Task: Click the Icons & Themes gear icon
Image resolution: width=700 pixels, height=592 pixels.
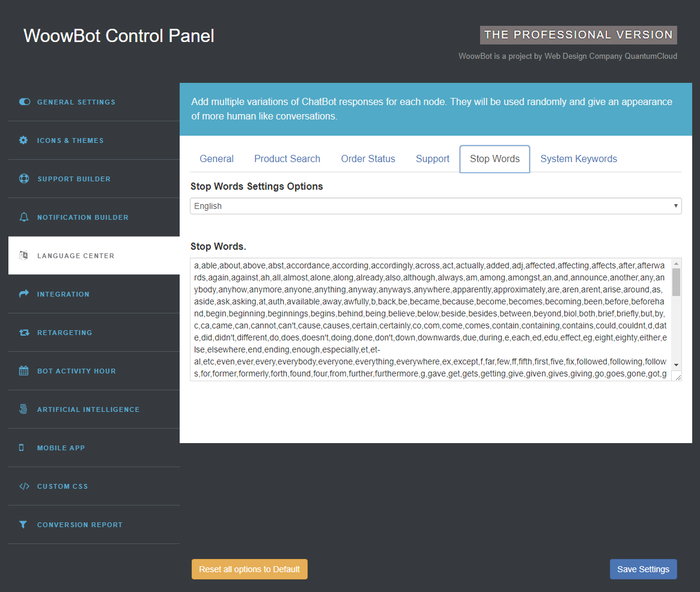Action: 23,140
